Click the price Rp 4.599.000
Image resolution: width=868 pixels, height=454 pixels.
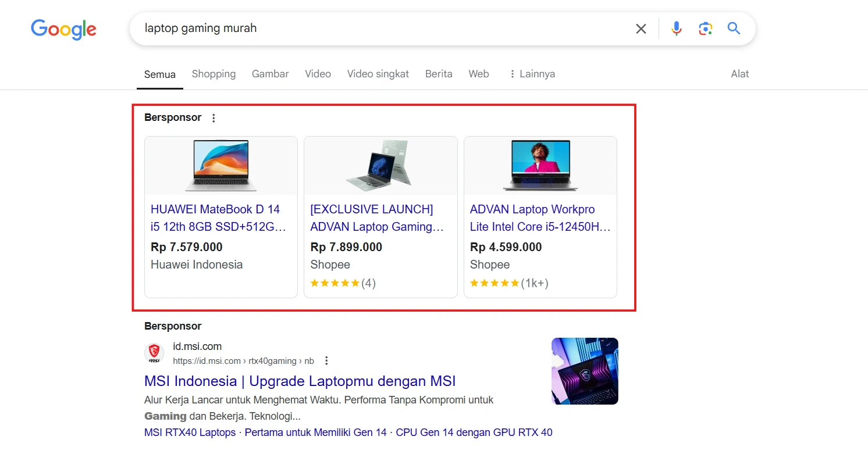[x=506, y=247]
